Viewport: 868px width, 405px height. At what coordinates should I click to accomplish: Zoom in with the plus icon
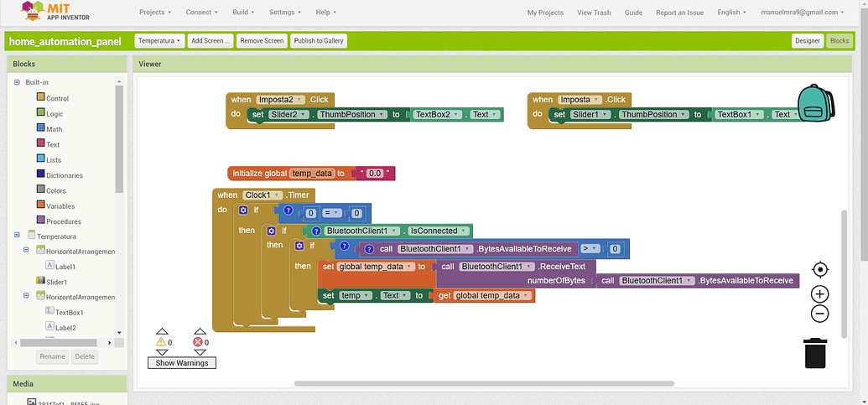coord(820,294)
